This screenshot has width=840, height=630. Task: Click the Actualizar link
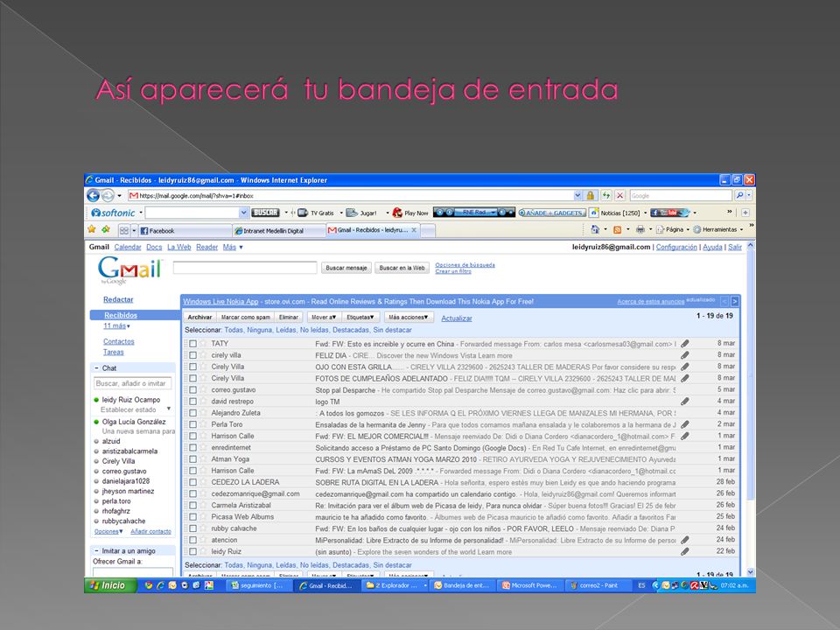(457, 318)
